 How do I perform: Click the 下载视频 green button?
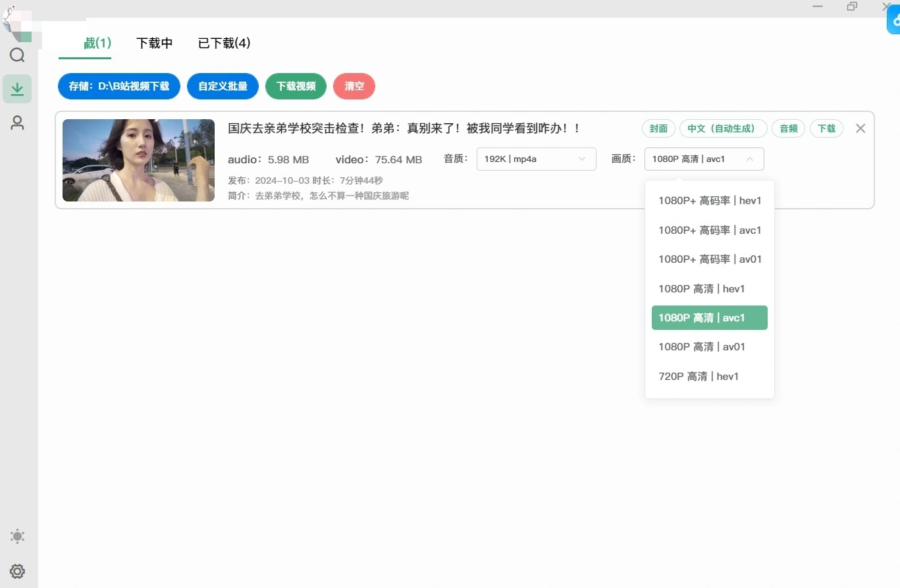coord(296,86)
